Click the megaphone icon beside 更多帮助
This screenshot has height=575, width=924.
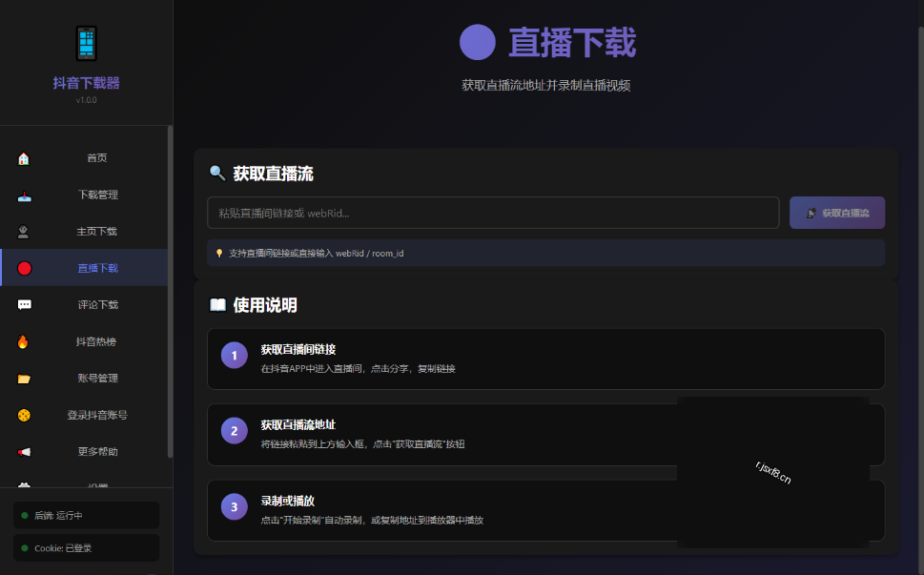[x=24, y=452]
